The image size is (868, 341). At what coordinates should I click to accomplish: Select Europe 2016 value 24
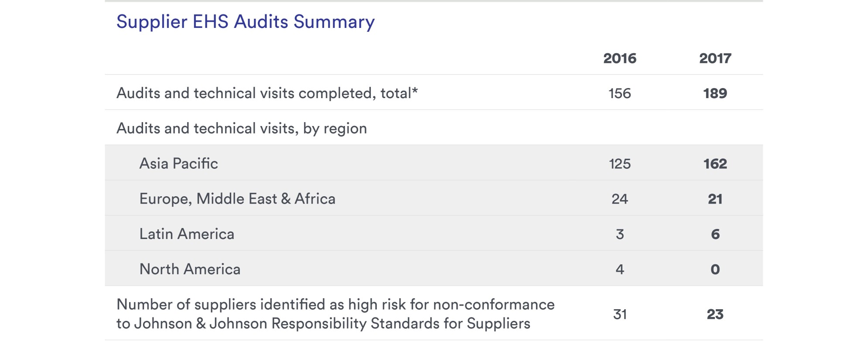[x=619, y=199]
